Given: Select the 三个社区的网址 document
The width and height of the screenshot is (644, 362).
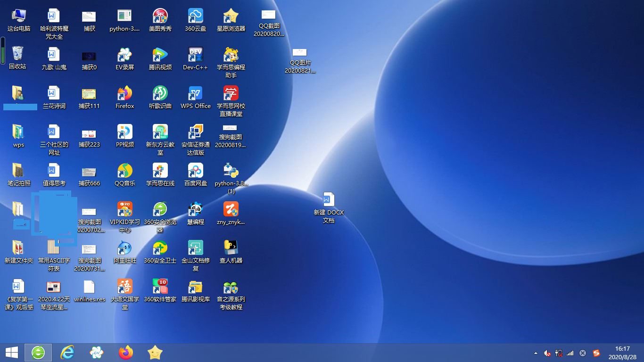Looking at the screenshot, I should pos(54,140).
